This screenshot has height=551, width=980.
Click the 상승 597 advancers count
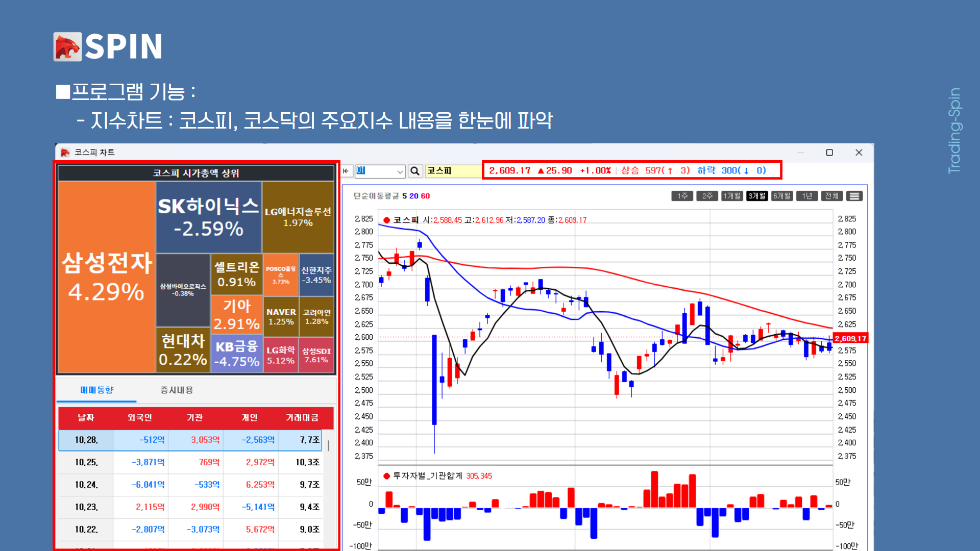pyautogui.click(x=655, y=170)
